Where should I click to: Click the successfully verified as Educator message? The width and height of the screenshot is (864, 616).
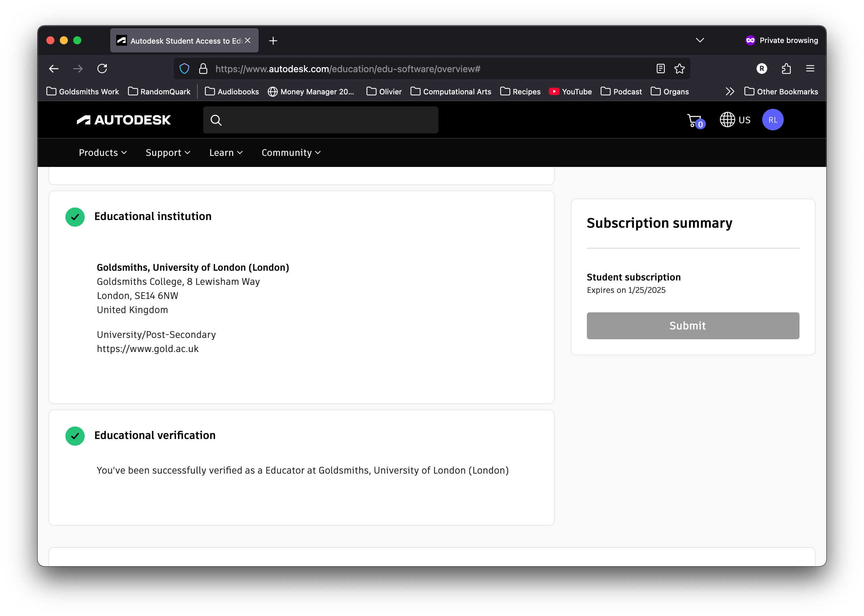coord(303,470)
